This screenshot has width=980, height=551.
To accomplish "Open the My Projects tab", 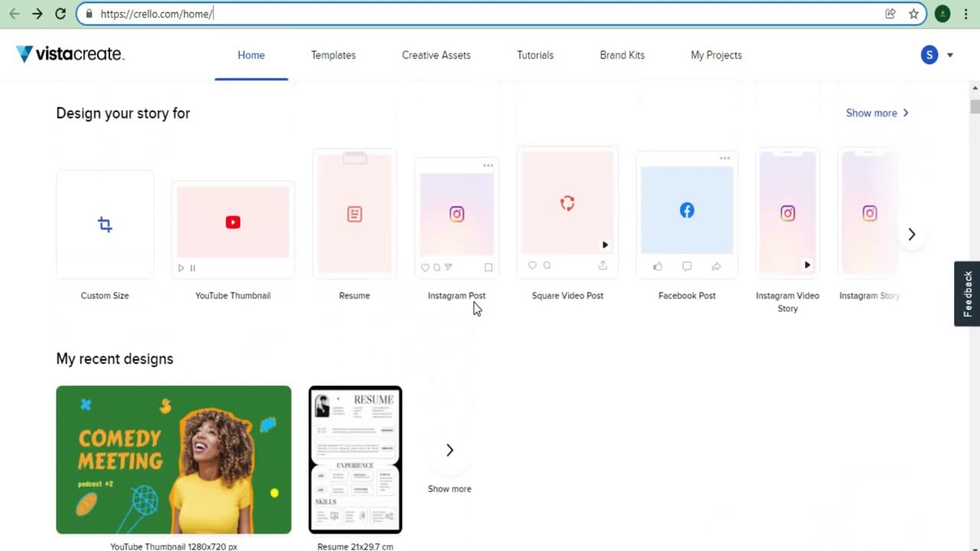I will coord(717,55).
